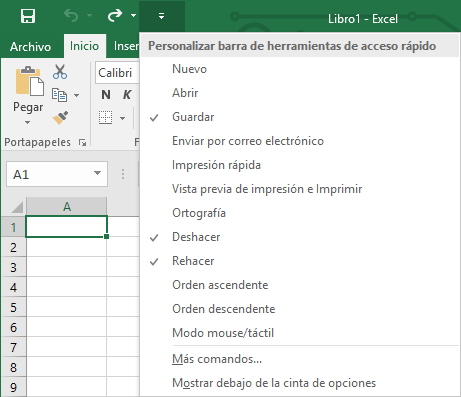Select Orden descendente menu entry
This screenshot has width=461, height=397.
[299, 309]
